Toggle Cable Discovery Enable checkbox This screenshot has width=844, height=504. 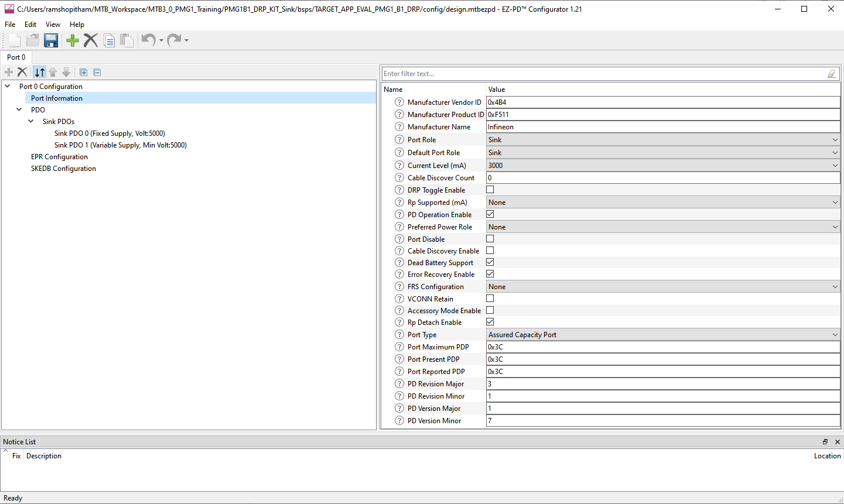click(x=490, y=251)
